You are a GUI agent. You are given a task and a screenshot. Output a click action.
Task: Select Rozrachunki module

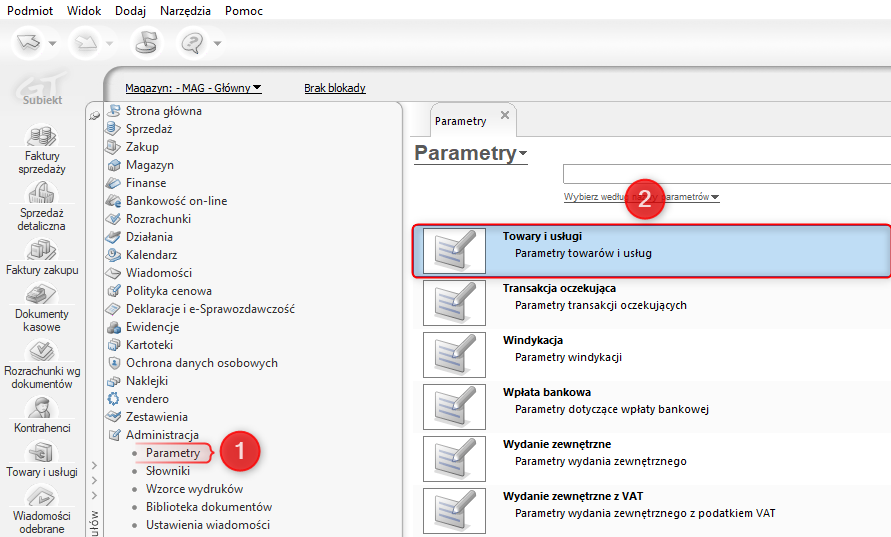pos(159,219)
